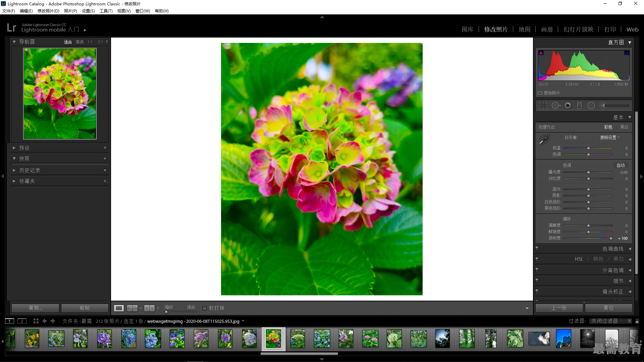
Task: Toggle shadow clipping indicator in histogram
Action: (541, 53)
